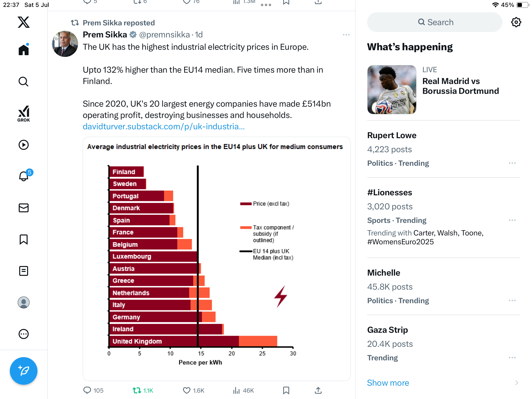Open the electricity prices chart image
Image resolution: width=532 pixels, height=399 pixels.
click(217, 259)
